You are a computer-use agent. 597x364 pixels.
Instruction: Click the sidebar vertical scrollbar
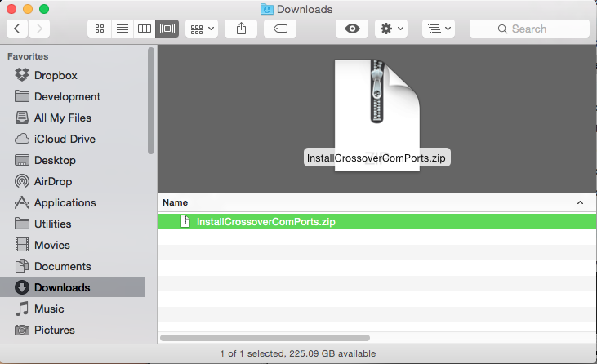[x=151, y=101]
